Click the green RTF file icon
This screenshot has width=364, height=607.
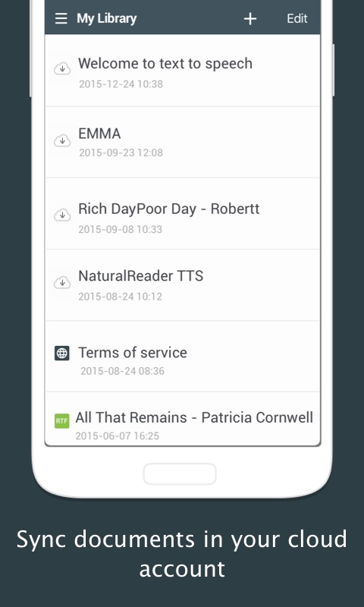tap(62, 421)
